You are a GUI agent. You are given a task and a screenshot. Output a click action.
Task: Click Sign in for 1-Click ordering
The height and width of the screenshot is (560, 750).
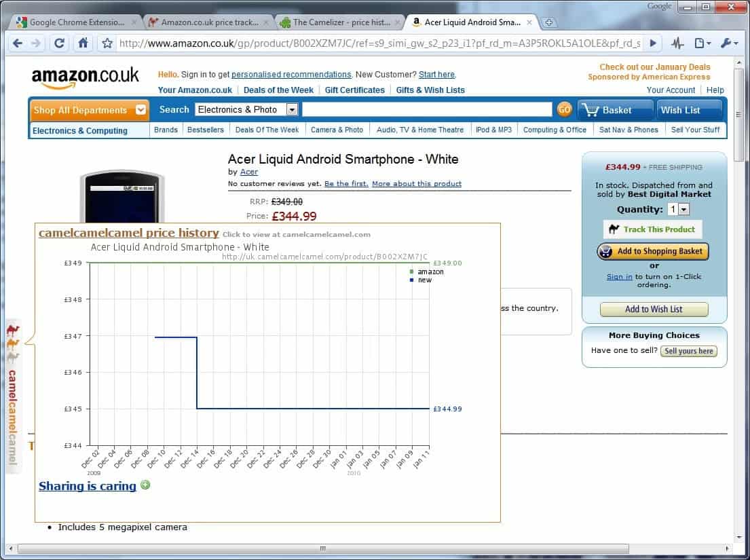click(x=620, y=276)
